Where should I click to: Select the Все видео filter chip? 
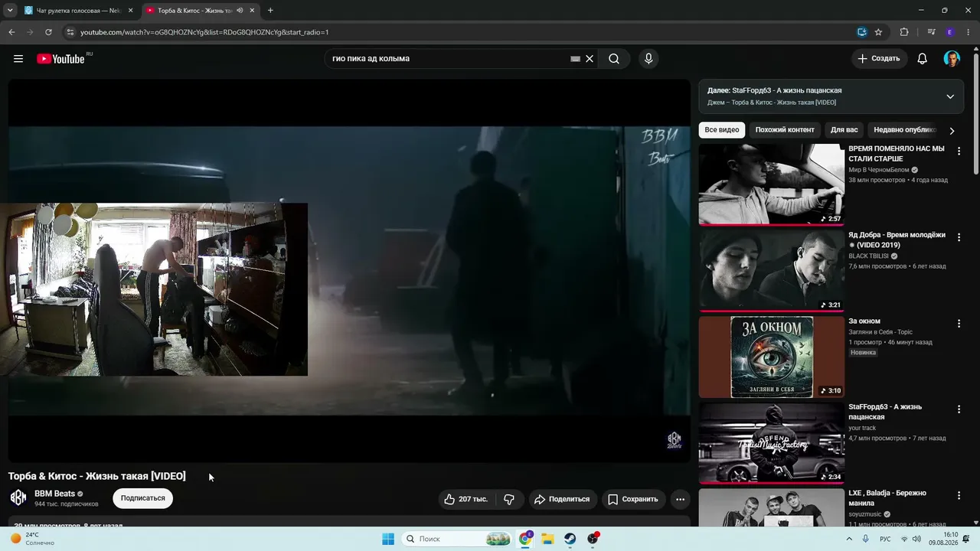click(722, 130)
